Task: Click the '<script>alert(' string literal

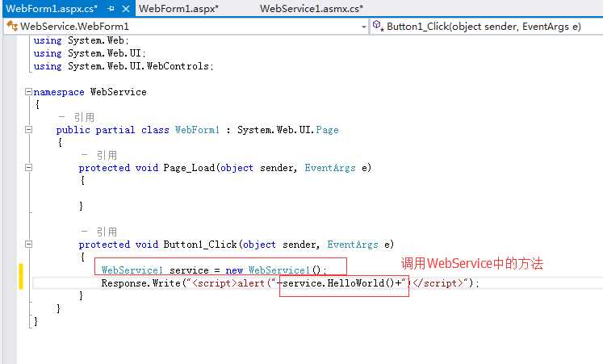Action: pyautogui.click(x=231, y=283)
